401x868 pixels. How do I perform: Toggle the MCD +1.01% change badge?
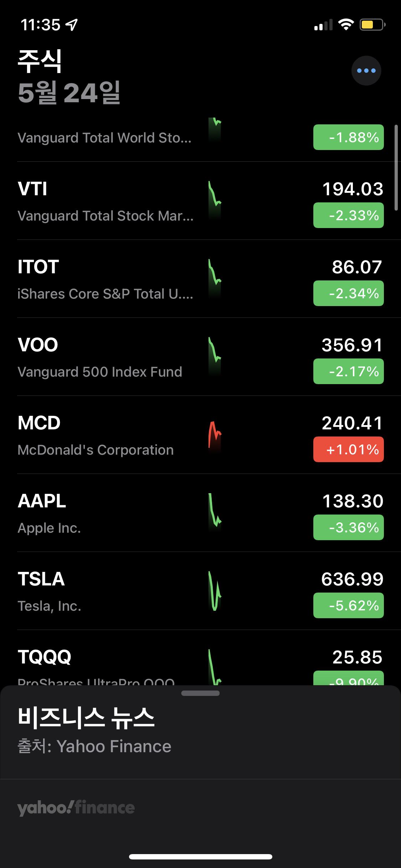pos(348,449)
